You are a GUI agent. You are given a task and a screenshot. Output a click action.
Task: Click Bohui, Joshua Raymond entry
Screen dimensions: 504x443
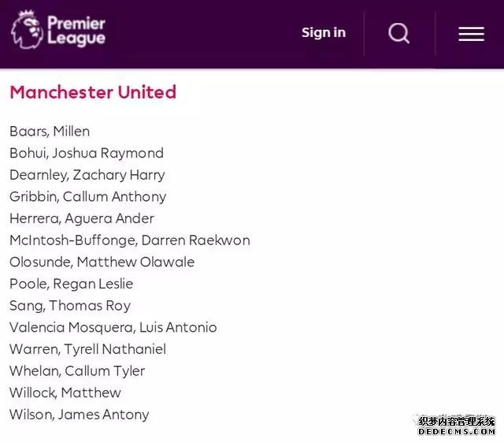click(x=87, y=154)
